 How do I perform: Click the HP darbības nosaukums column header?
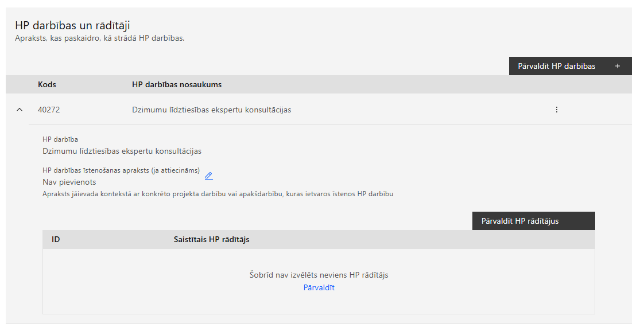[x=177, y=84]
